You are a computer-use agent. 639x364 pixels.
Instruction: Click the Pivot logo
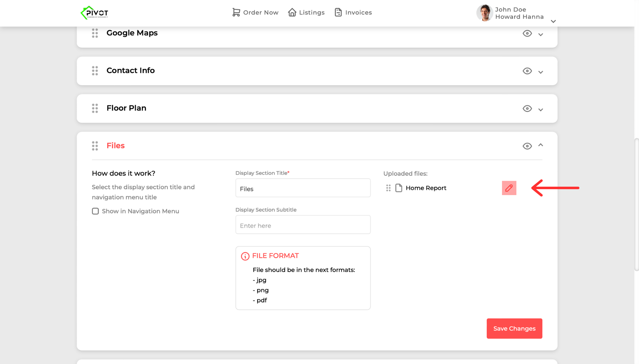(x=94, y=13)
